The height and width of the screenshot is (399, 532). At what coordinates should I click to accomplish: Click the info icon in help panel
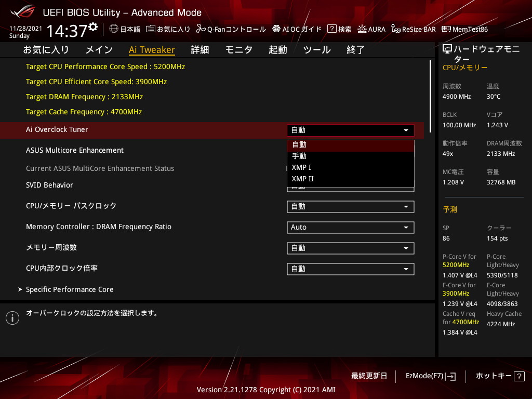(x=12, y=318)
